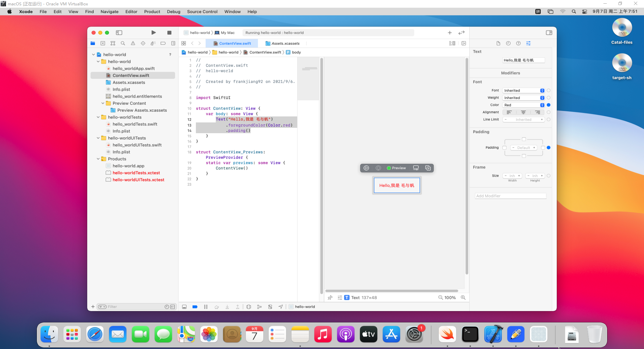This screenshot has width=644, height=349.
Task: Duplicate the preview with the duplicate icon
Action: click(x=428, y=168)
